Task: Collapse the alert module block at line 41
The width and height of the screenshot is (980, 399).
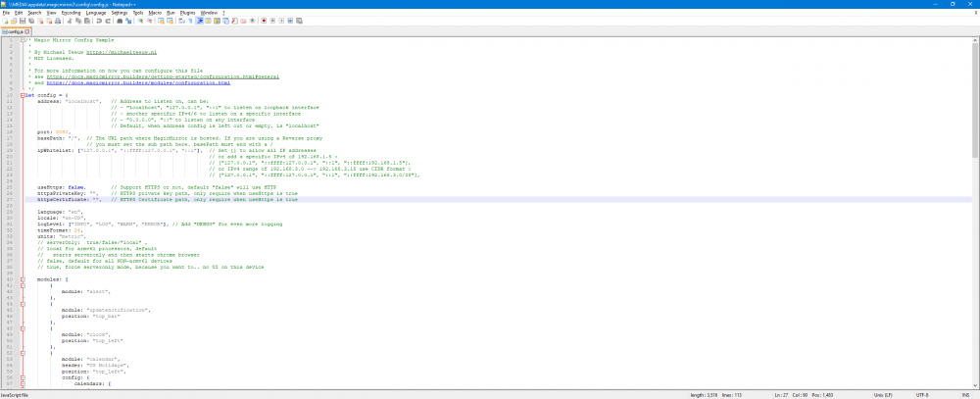Action: pyautogui.click(x=24, y=285)
